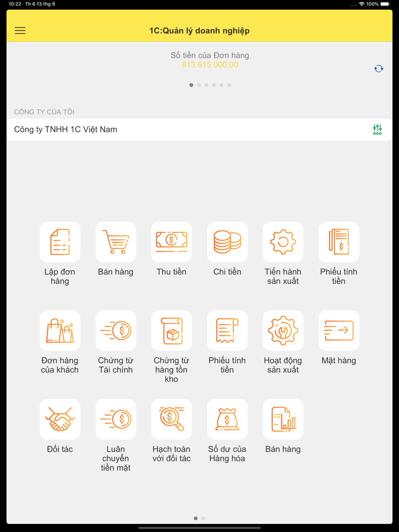Open Đơn hàng của khách icon
The image size is (399, 532).
pyautogui.click(x=60, y=331)
